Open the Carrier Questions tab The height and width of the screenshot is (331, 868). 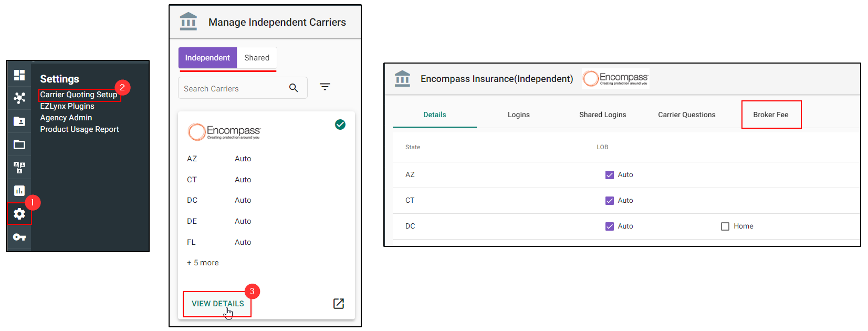[x=687, y=115]
